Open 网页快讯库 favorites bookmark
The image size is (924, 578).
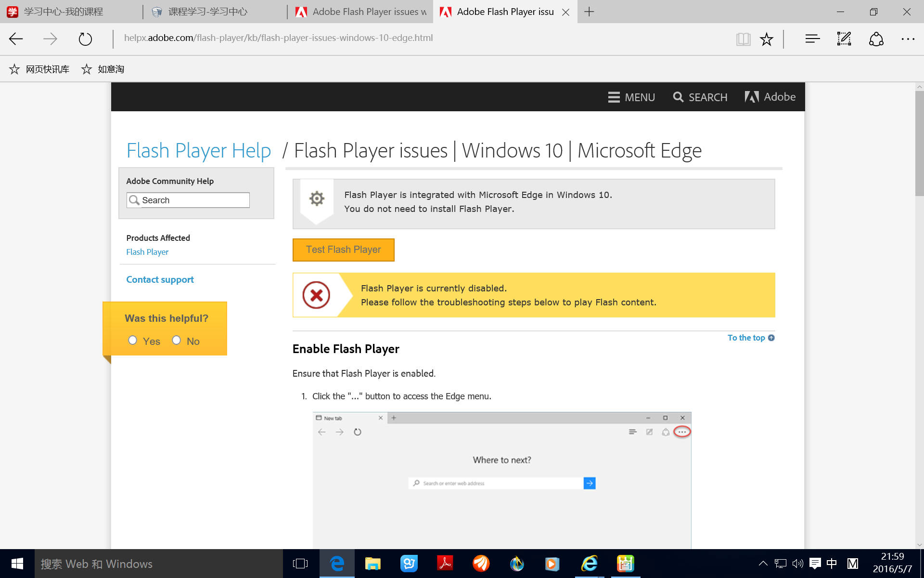[x=39, y=69]
